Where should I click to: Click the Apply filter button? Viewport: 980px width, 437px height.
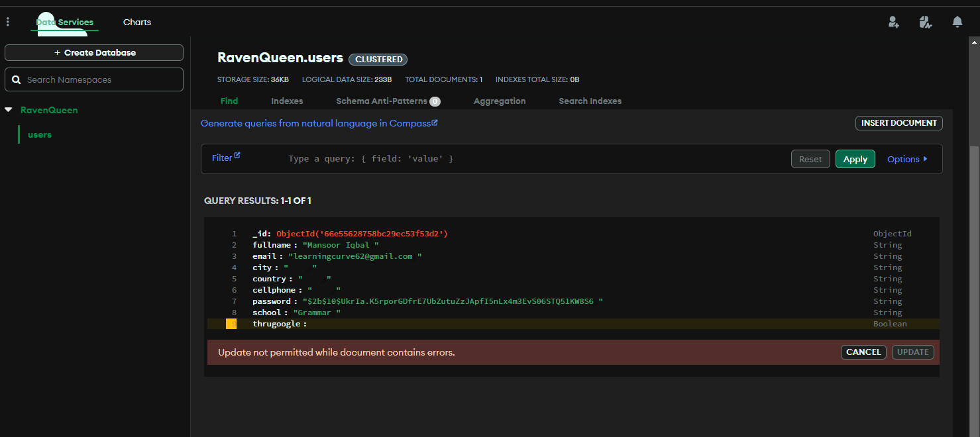tap(855, 159)
